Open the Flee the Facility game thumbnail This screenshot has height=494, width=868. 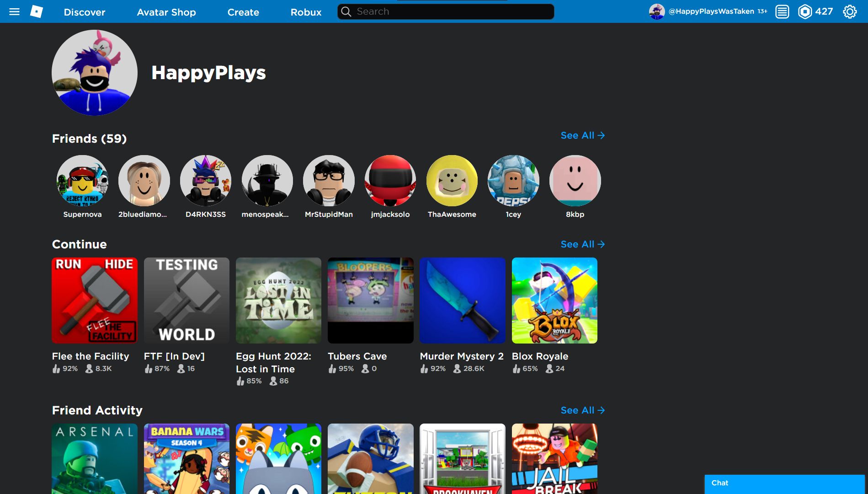pyautogui.click(x=95, y=301)
